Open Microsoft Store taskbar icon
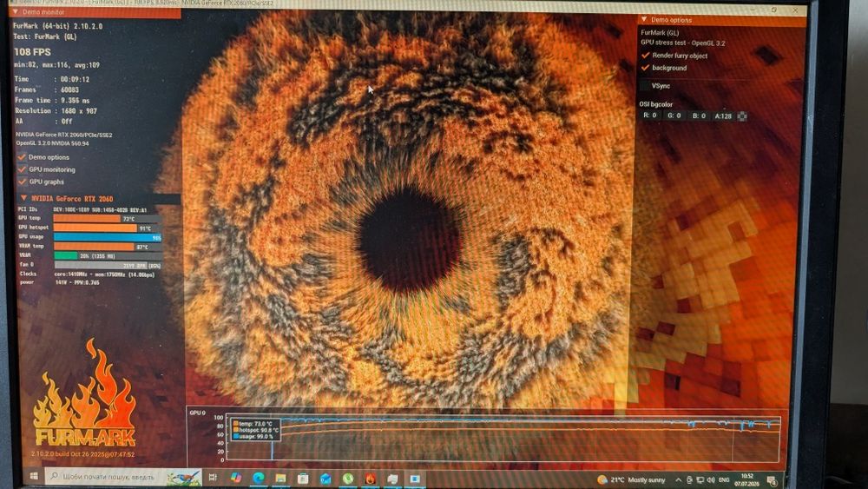This screenshot has width=868, height=489. click(x=303, y=479)
